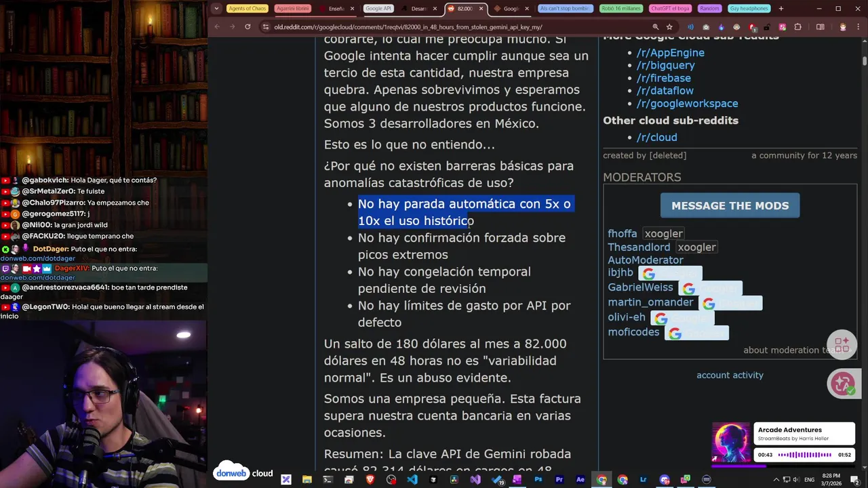Open the /r/bigquery subreddit link
Viewport: 868px width, 488px height.
point(665,65)
